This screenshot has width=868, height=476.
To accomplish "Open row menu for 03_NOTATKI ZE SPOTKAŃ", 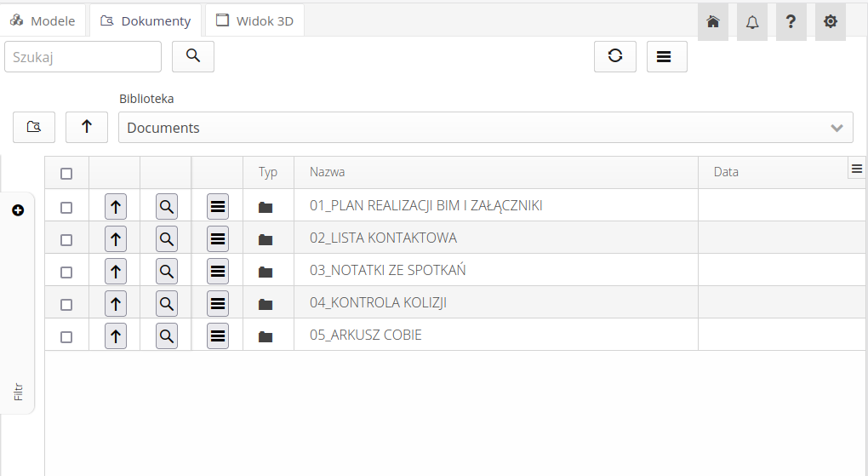I will (x=218, y=271).
